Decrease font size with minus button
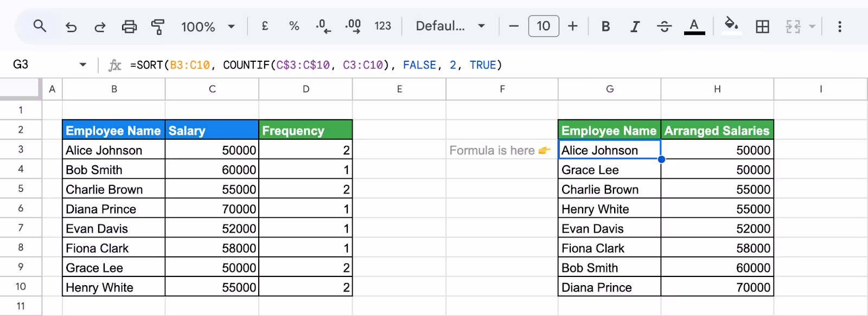Viewport: 868px width, 316px height. 514,26
